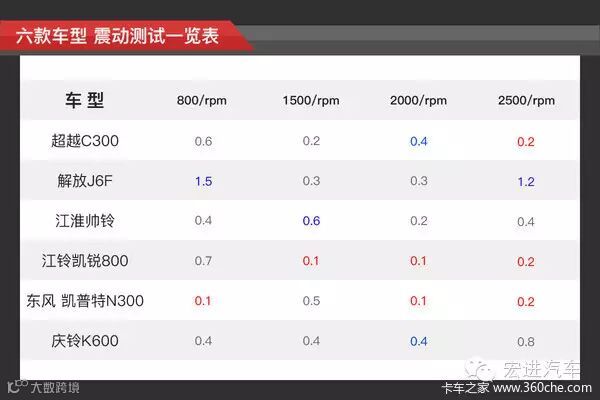Click 江铃凯锐800 value 0.7
Image resolution: width=600 pixels, height=400 pixels.
coord(203,261)
